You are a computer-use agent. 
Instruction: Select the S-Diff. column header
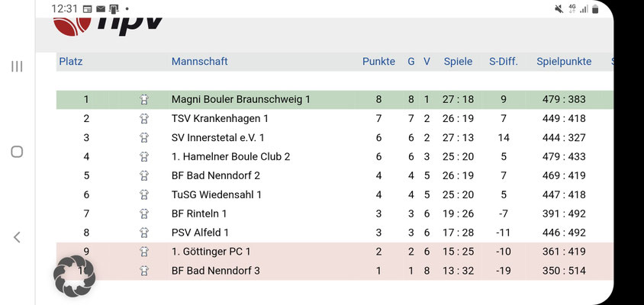click(x=504, y=62)
